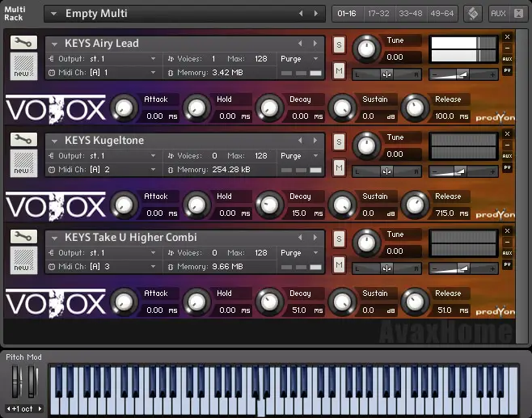This screenshot has height=418, width=532.
Task: Solo the KEYS Kugeltone instrument
Action: [339, 141]
